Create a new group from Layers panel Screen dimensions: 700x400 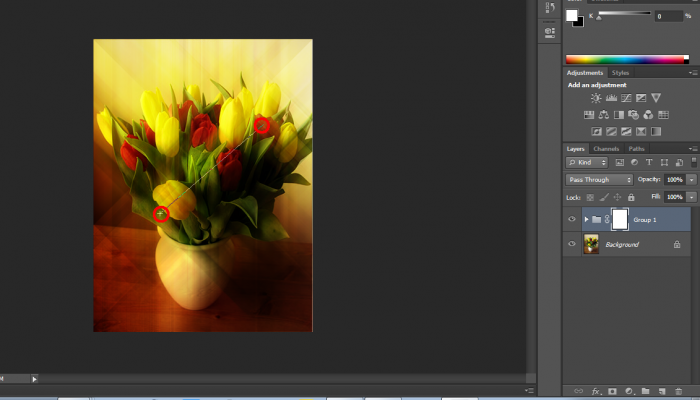pyautogui.click(x=646, y=391)
